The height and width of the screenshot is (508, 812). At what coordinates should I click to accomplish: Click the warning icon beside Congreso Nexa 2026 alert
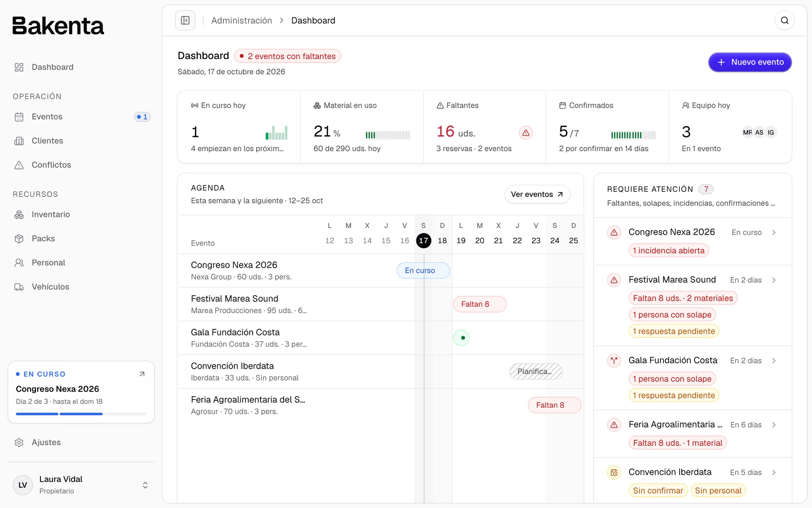(614, 232)
